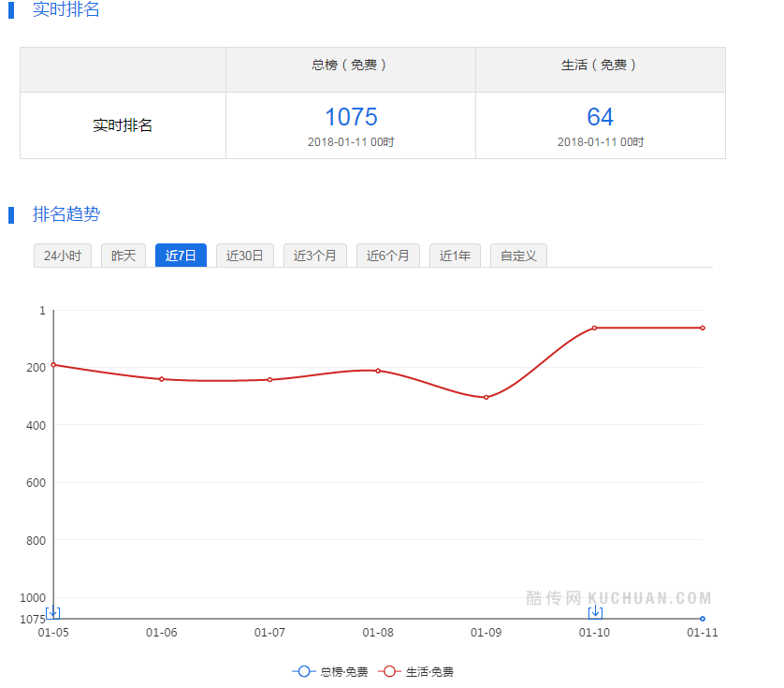Toggle the 生活·免费 legend series

tap(416, 672)
